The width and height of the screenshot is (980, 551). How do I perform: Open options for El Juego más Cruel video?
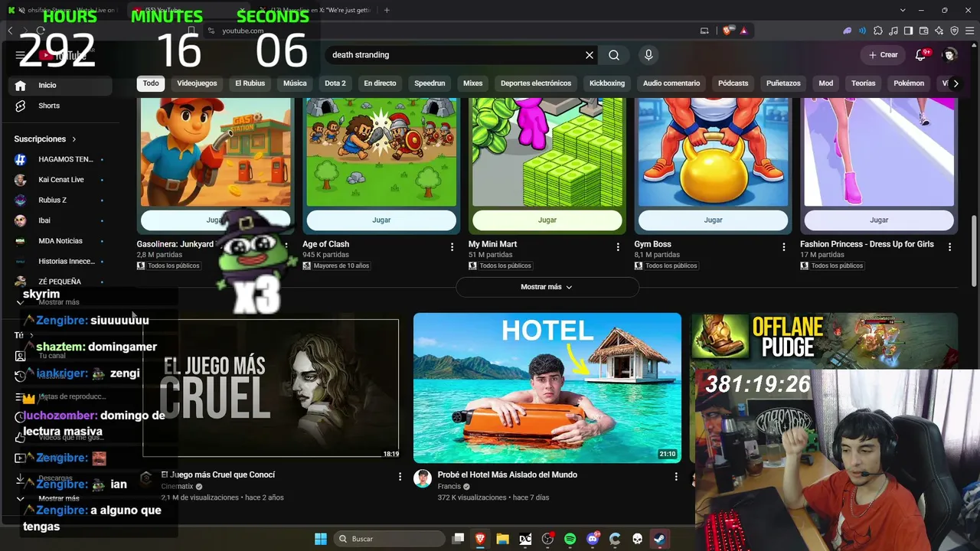pos(400,477)
